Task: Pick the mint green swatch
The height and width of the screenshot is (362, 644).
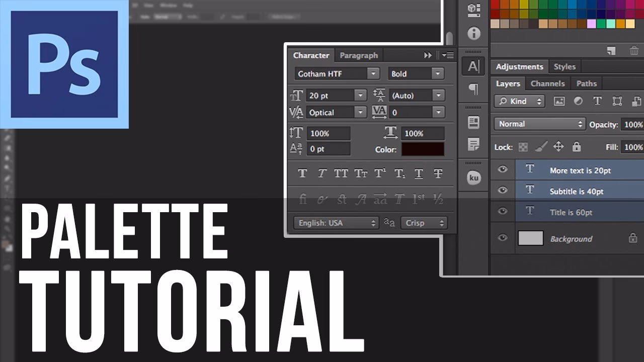Action: (x=611, y=24)
